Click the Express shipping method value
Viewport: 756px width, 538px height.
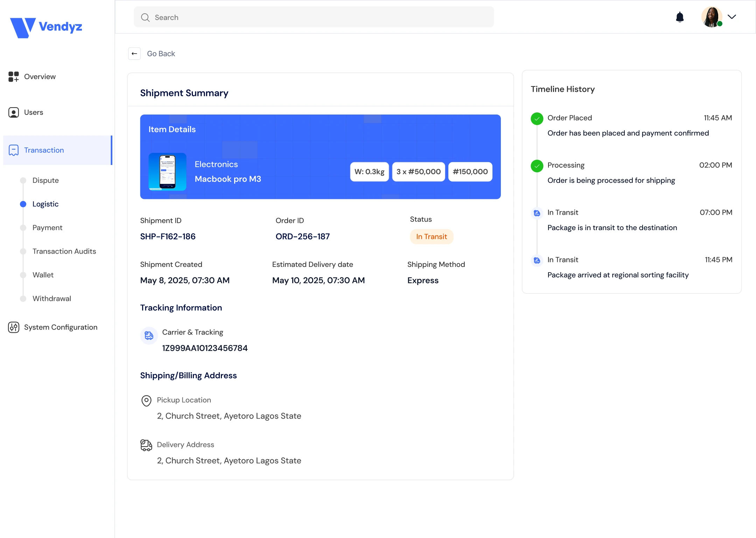[423, 281]
